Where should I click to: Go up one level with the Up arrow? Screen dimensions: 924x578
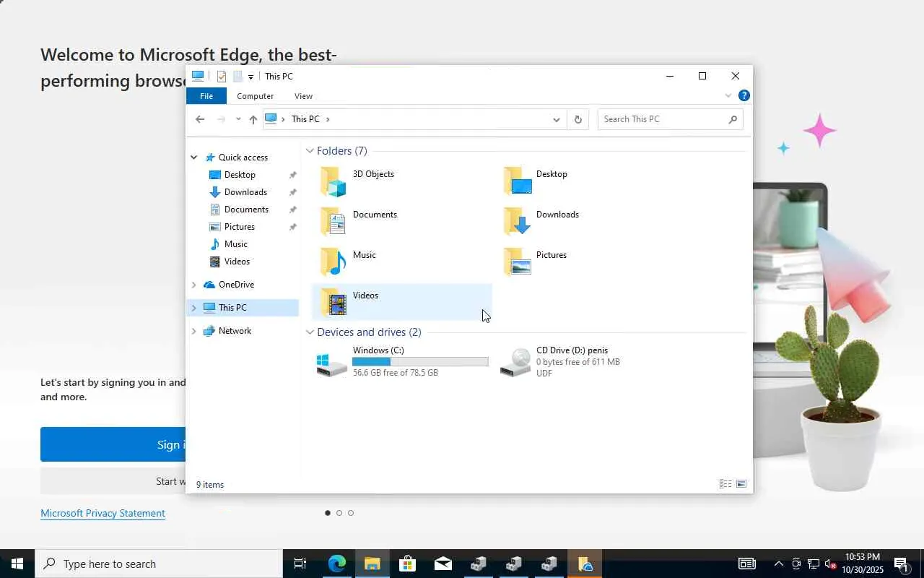click(253, 119)
